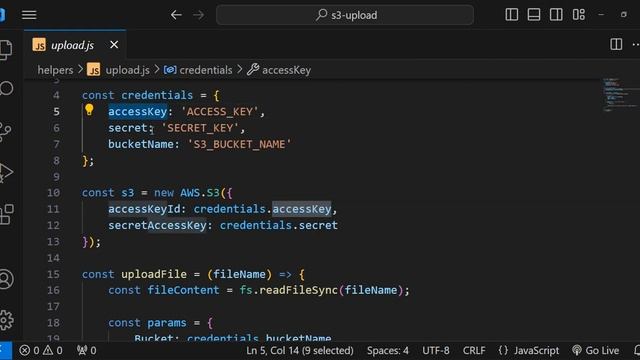
Task: Go back with the left arrow
Action: coord(176,15)
